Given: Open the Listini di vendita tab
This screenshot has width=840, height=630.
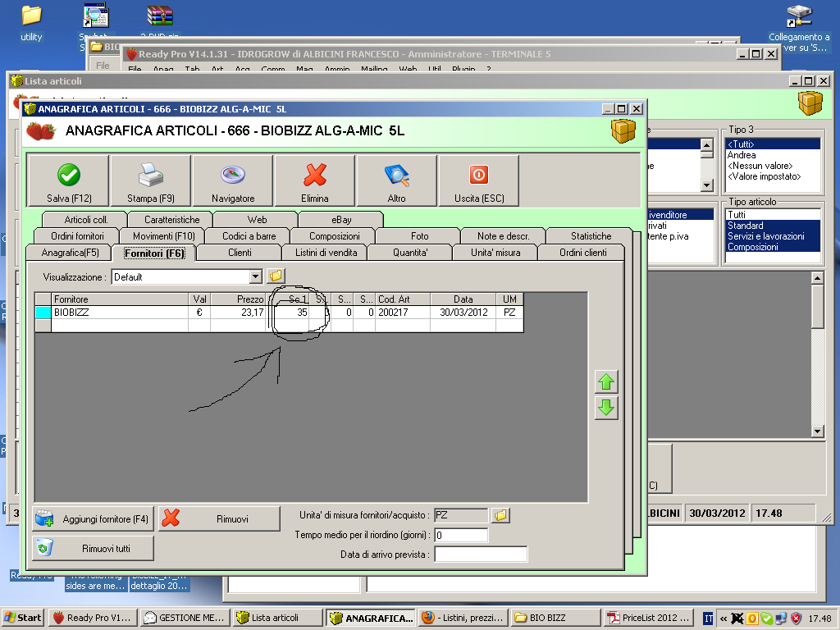Looking at the screenshot, I should pos(326,253).
